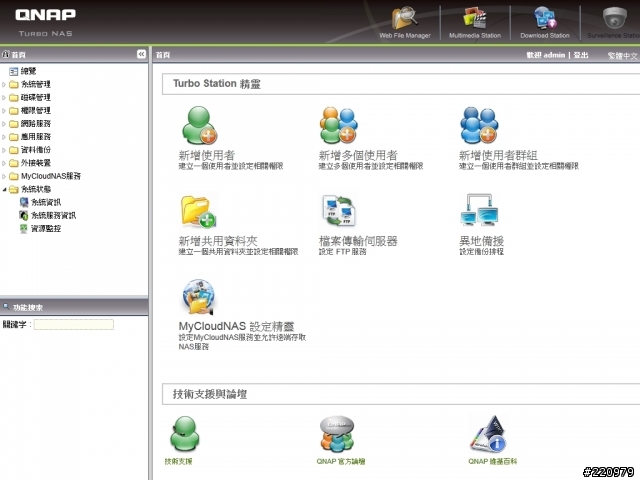Select 系統管理 in the navigation tree
This screenshot has width=640, height=480.
(36, 84)
